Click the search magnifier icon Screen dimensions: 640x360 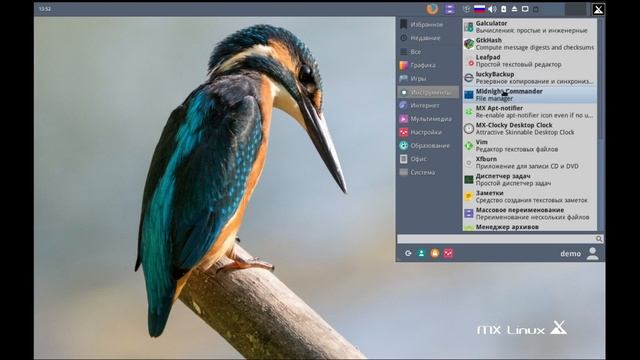(x=599, y=239)
